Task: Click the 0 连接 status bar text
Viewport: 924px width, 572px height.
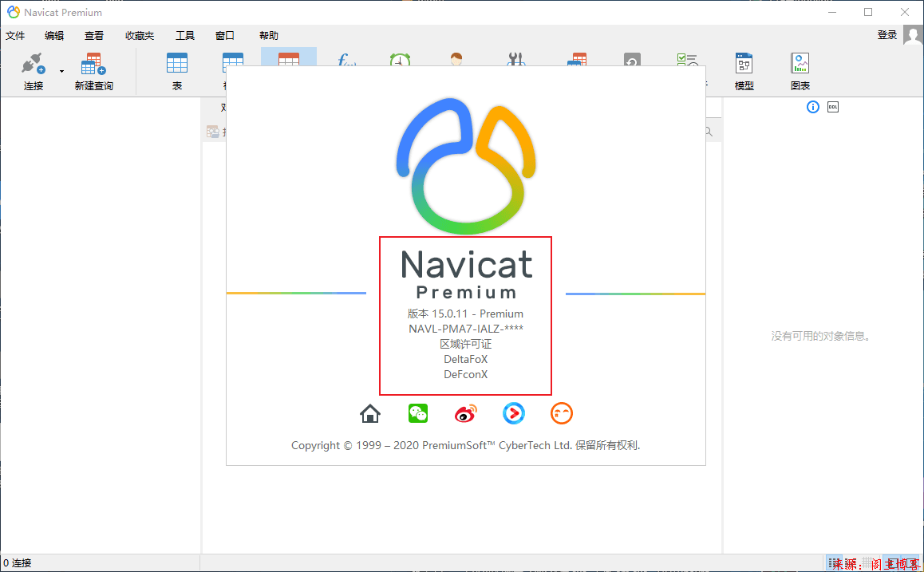Action: [17, 564]
